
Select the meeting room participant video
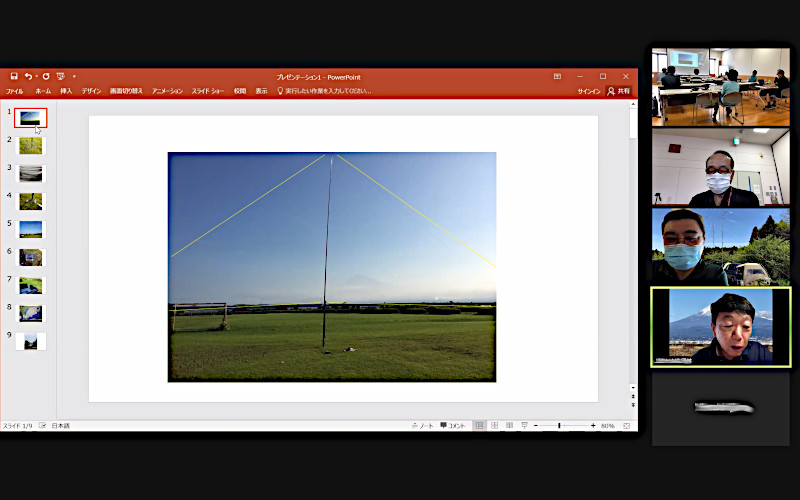click(x=720, y=87)
